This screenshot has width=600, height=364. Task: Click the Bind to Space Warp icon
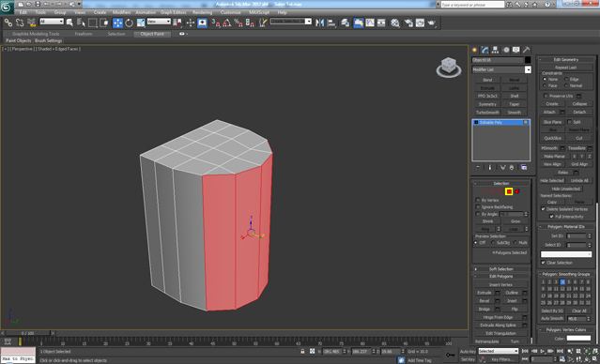(x=31, y=23)
